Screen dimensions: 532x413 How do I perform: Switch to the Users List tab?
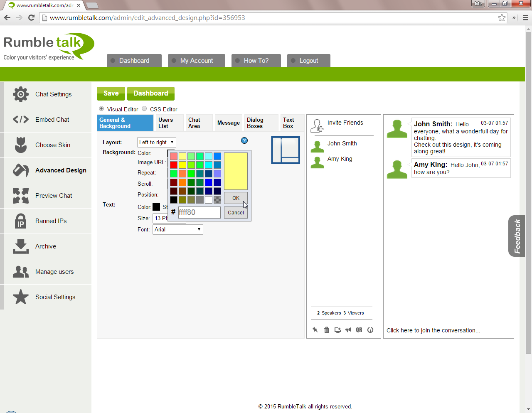coord(170,123)
